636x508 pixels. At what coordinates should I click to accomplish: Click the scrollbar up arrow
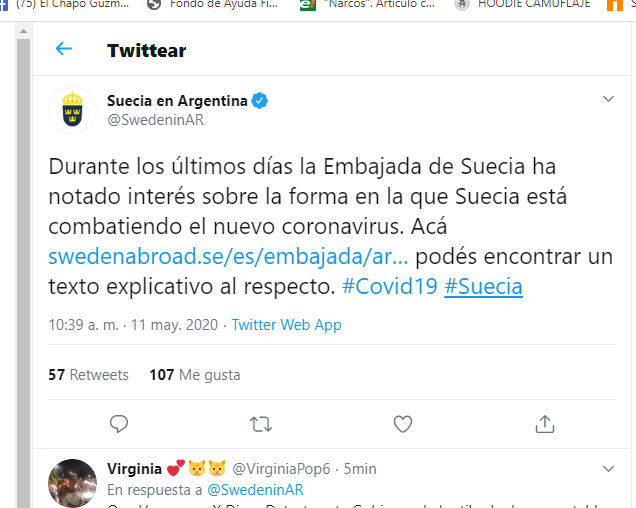(x=24, y=31)
